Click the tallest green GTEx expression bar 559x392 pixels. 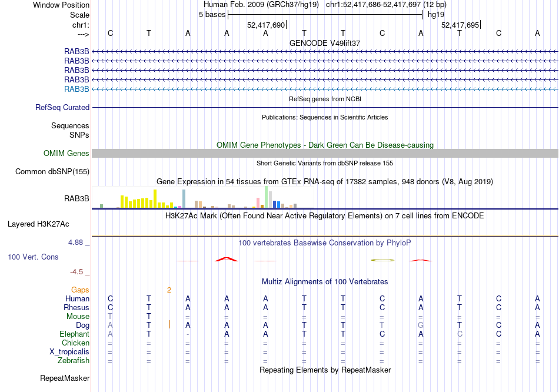(x=267, y=197)
